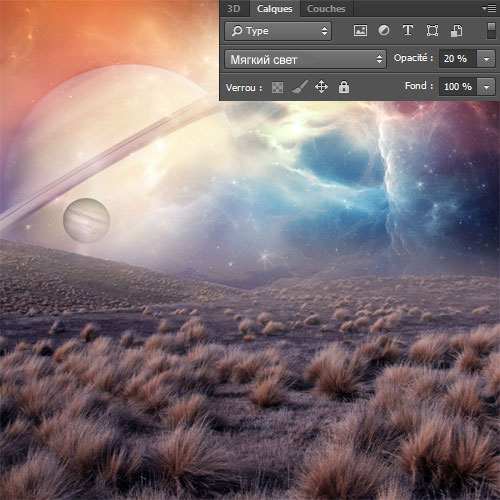Lock position move-arrows icon

(x=321, y=87)
